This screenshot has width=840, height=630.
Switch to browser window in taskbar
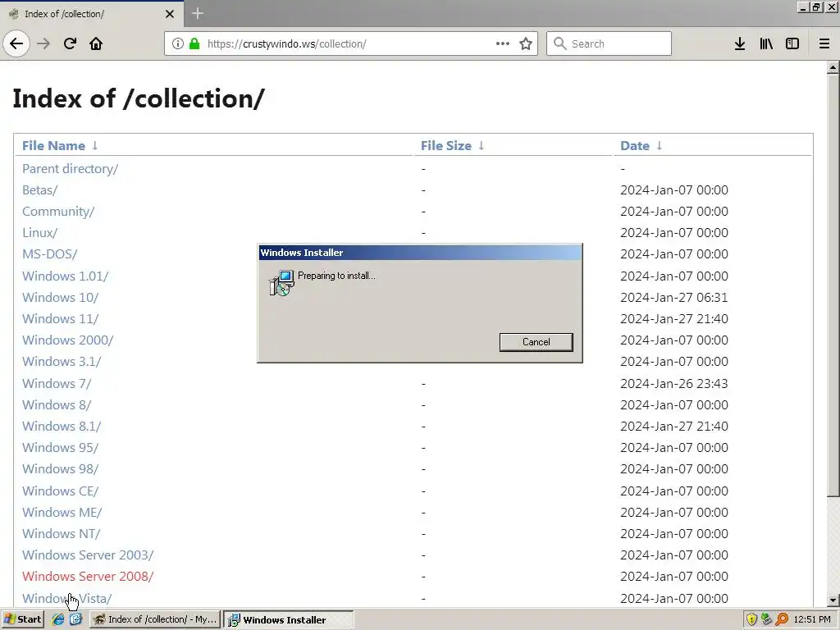click(155, 619)
